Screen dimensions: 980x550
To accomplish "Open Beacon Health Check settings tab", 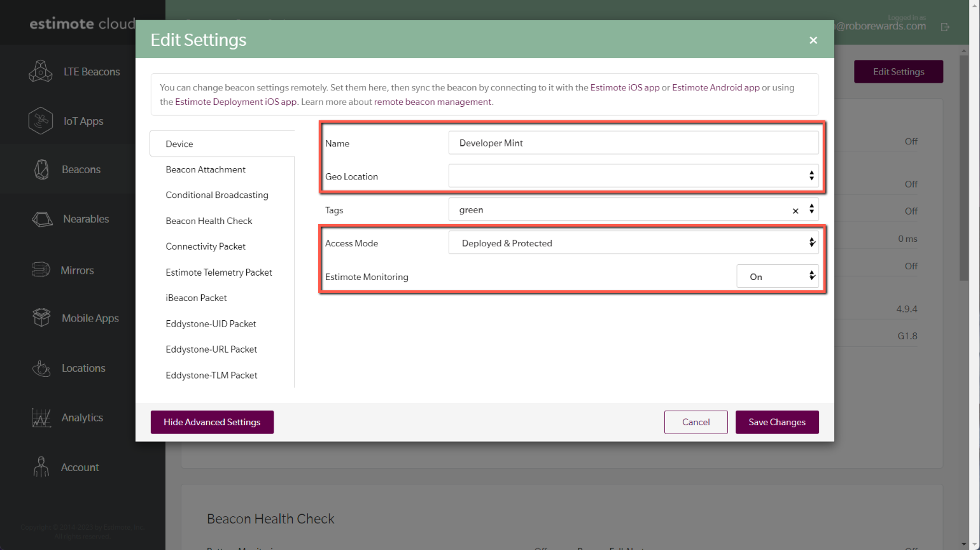I will click(x=209, y=221).
